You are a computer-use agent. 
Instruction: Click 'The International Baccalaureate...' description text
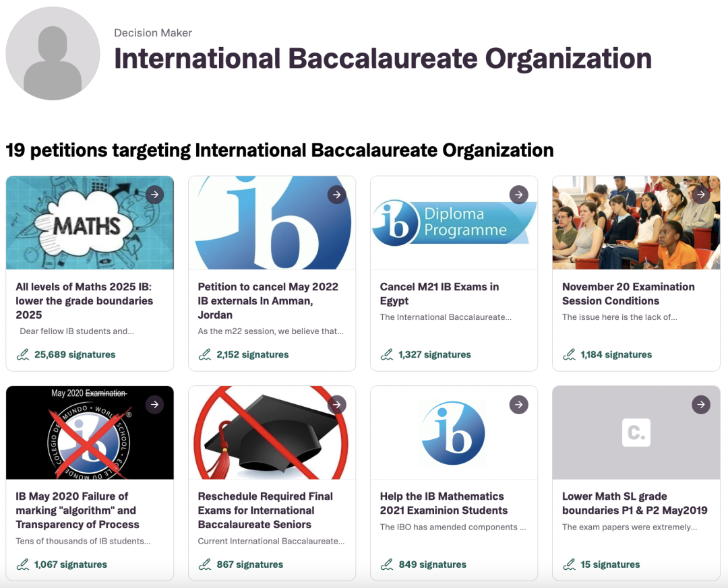(446, 317)
